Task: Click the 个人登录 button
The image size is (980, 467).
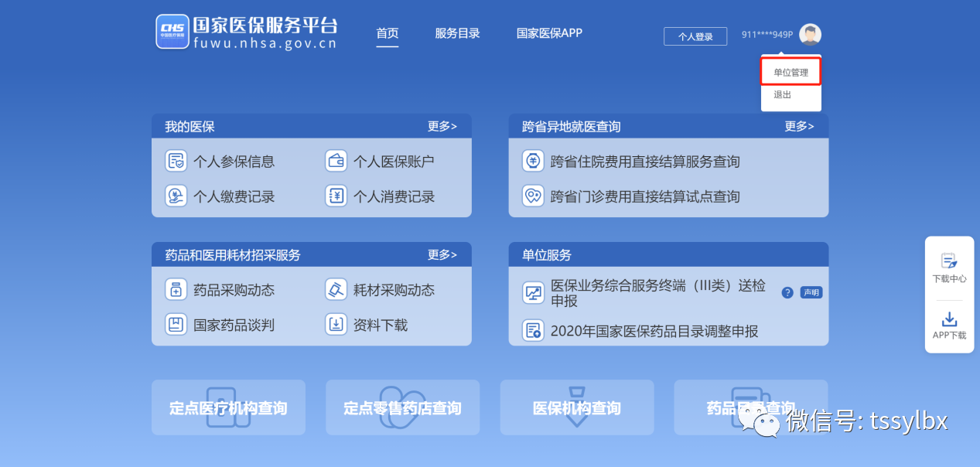Action: 695,36
